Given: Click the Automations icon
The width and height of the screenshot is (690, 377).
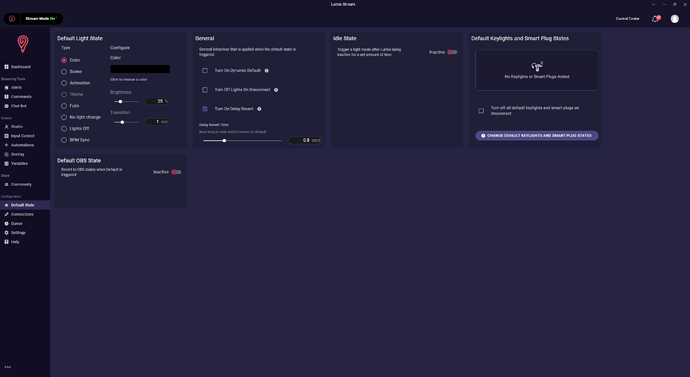Looking at the screenshot, I should click(x=6, y=145).
